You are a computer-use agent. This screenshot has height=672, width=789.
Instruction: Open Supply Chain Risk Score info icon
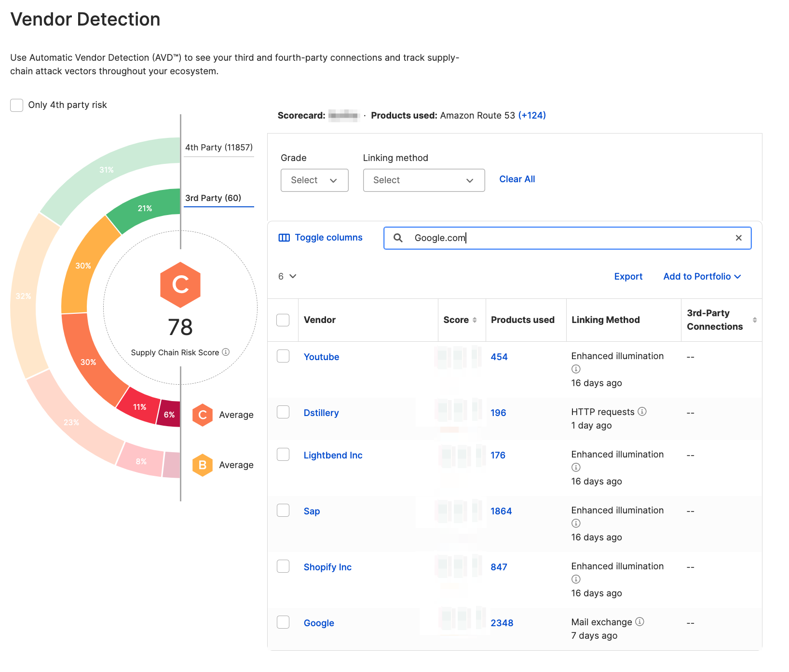point(226,352)
